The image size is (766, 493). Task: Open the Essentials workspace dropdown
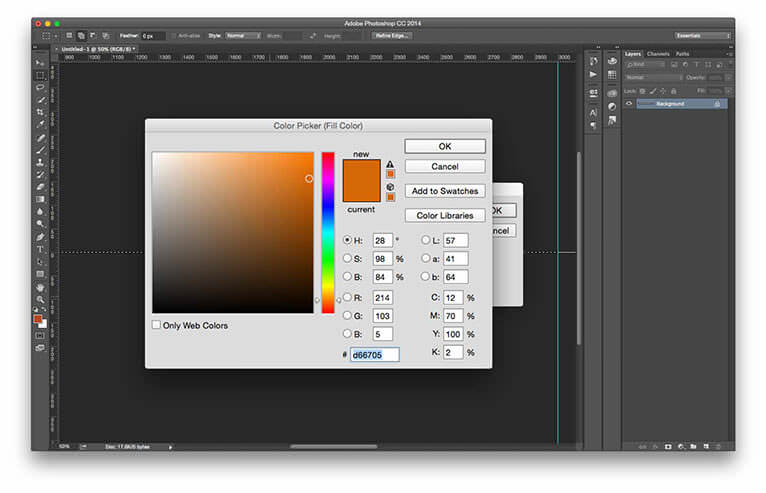click(x=702, y=36)
